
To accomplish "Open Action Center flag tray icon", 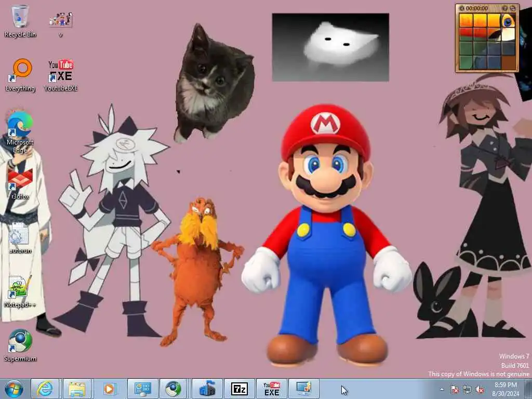I will point(454,390).
